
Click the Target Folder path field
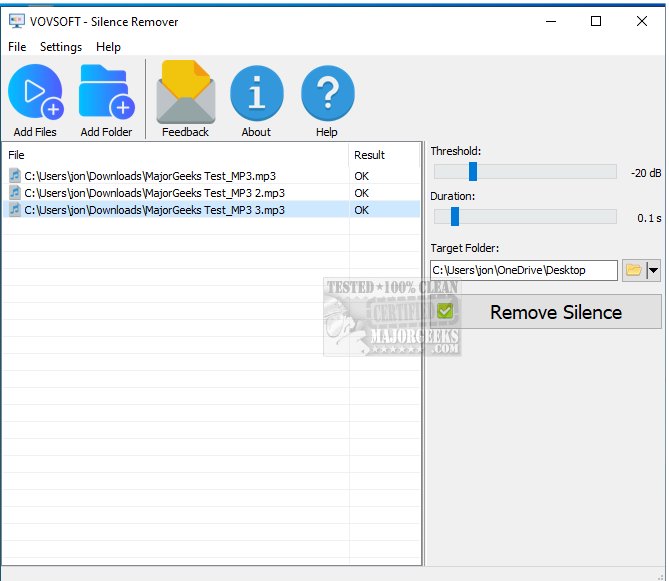(524, 270)
